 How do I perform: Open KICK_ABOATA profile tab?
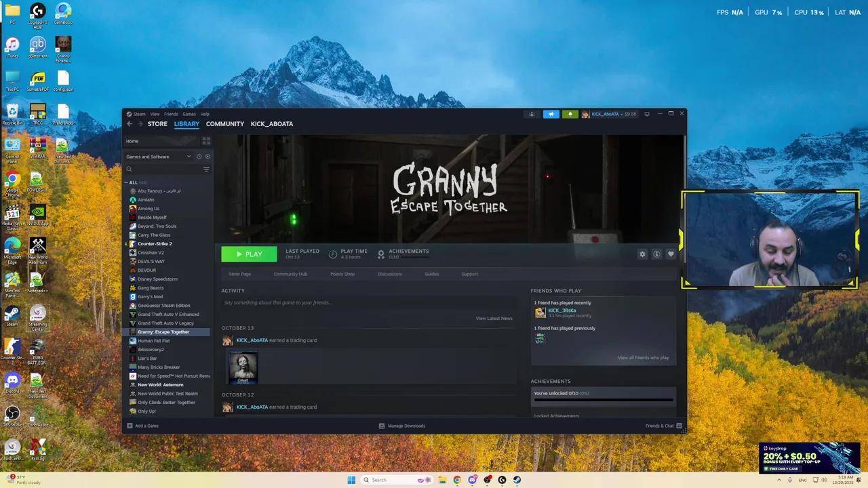tap(272, 124)
